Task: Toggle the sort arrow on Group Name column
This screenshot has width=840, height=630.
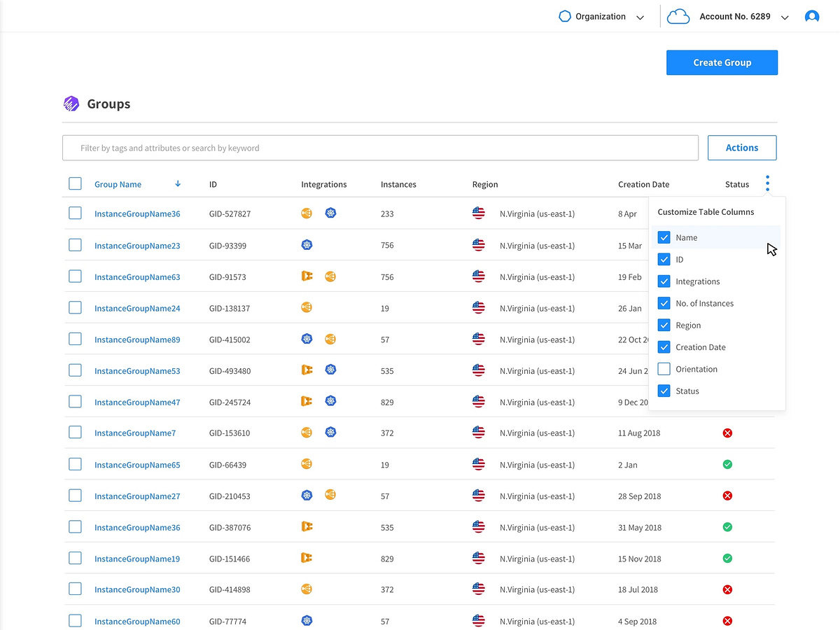Action: (177, 183)
